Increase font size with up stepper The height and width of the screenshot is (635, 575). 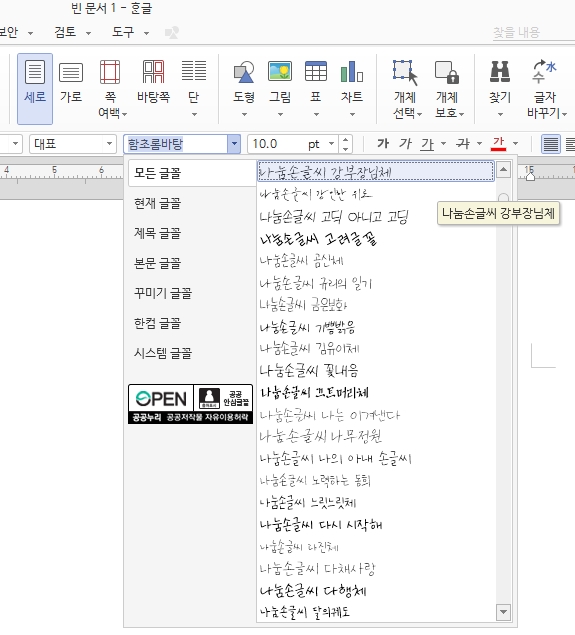(x=345, y=140)
